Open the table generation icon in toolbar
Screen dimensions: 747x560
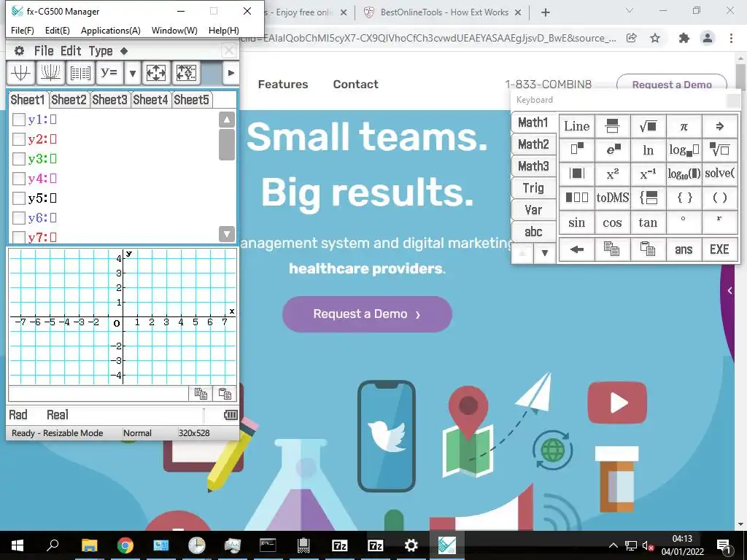[x=80, y=73]
